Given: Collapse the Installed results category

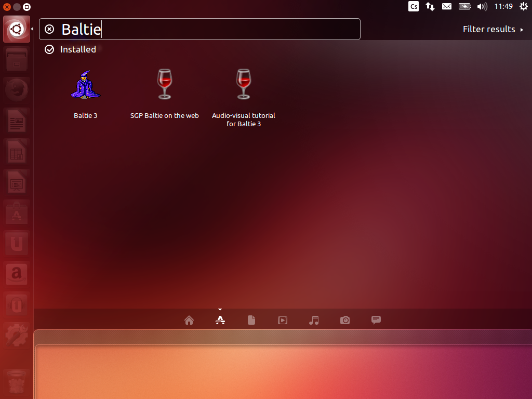Looking at the screenshot, I should point(71,49).
